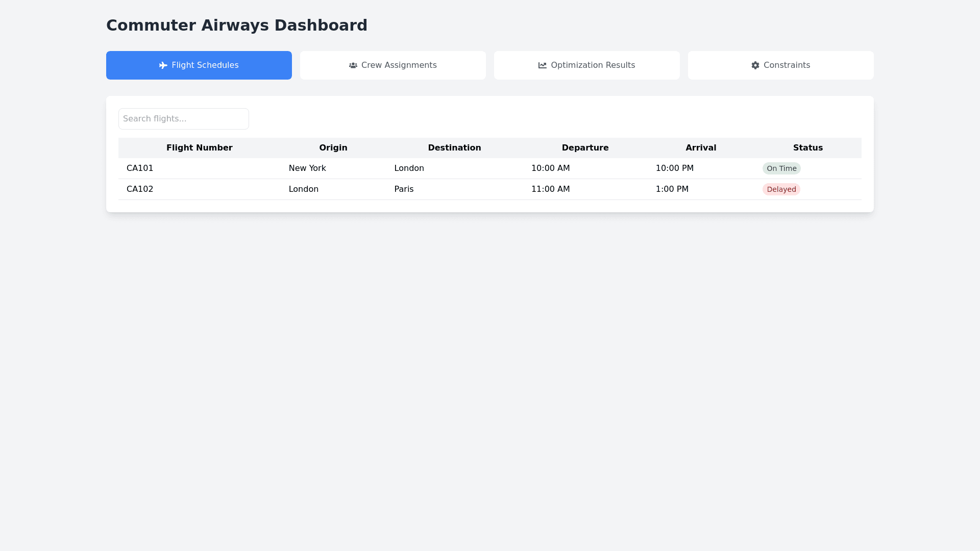This screenshot has height=551, width=980.
Task: Click the On Time status badge
Action: point(781,168)
